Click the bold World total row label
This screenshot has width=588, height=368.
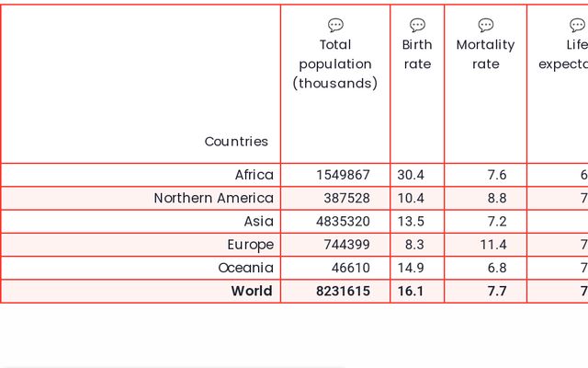[251, 291]
